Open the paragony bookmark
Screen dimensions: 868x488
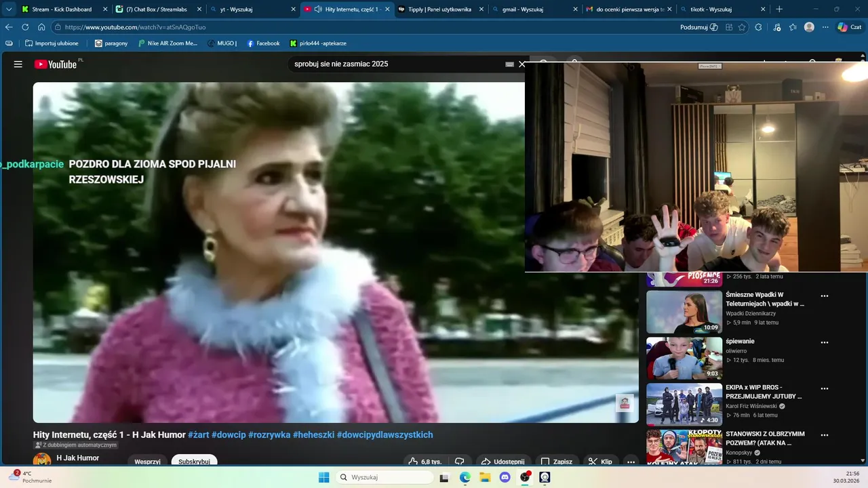(x=111, y=43)
